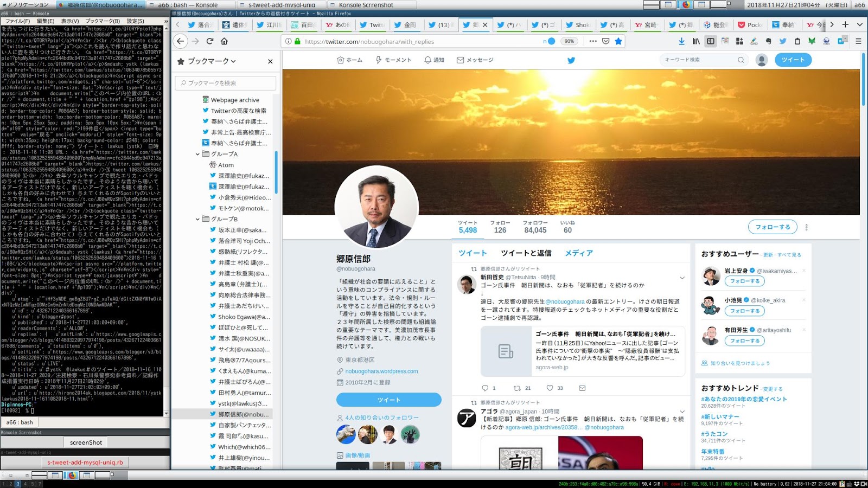The height and width of the screenshot is (488, 868).
Task: Switch to the ツイートと返信 tab
Action: point(526,253)
